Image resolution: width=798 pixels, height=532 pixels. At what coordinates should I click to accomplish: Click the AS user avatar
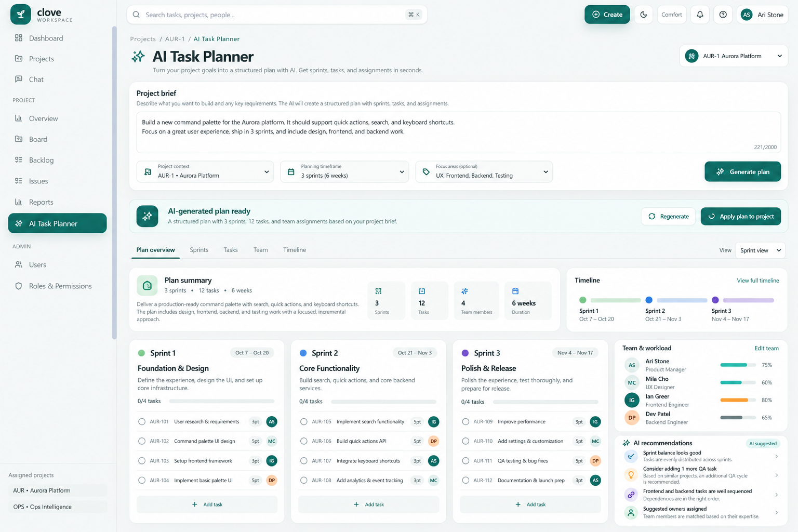[747, 15]
